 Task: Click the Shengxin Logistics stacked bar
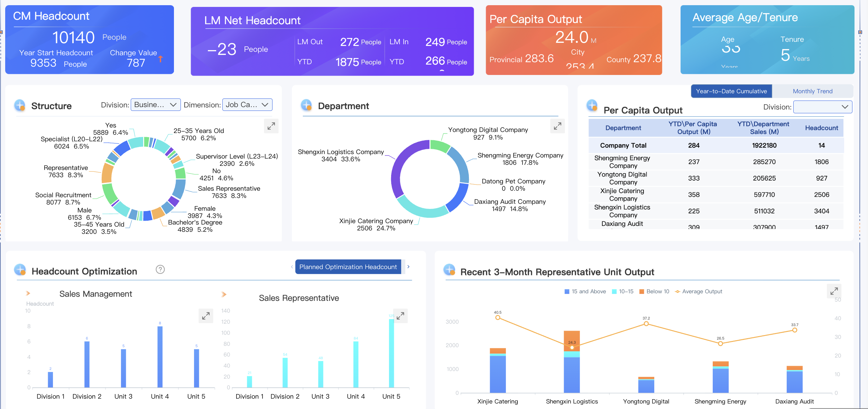point(572,362)
